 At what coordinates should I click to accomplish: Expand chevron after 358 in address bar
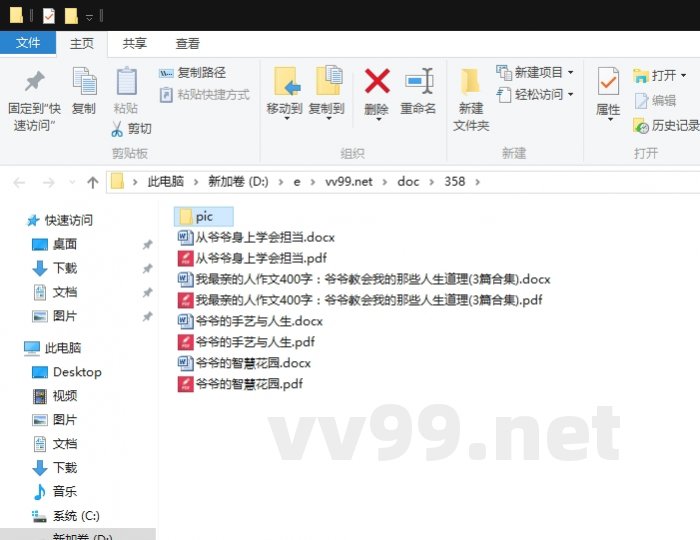point(478,182)
